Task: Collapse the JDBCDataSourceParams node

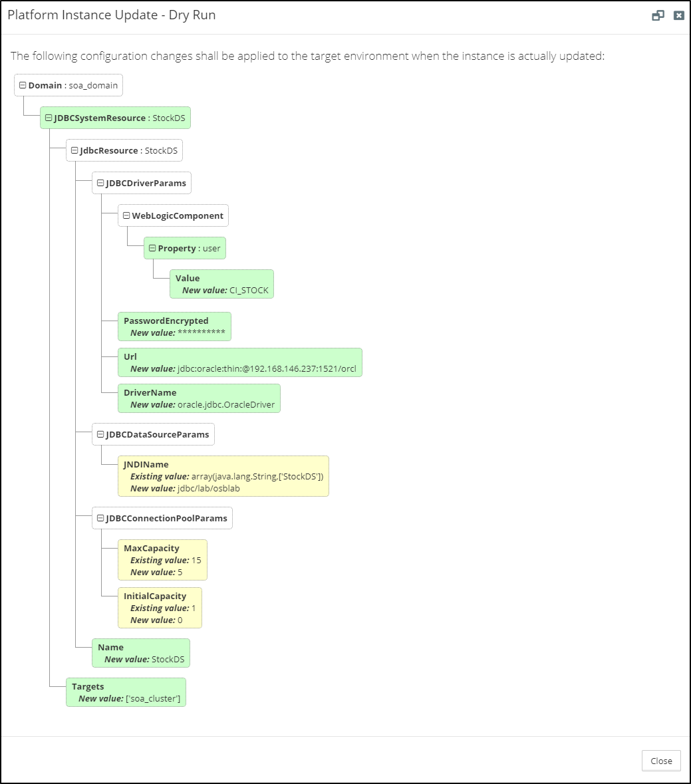Action: (x=100, y=434)
